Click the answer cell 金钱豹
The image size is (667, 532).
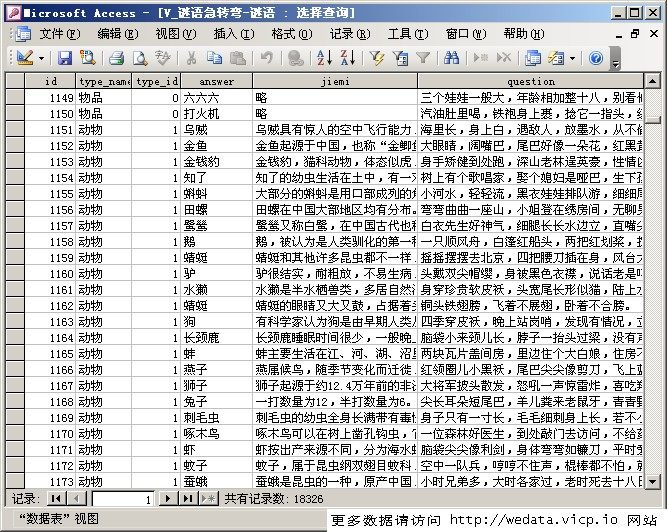[x=217, y=162]
